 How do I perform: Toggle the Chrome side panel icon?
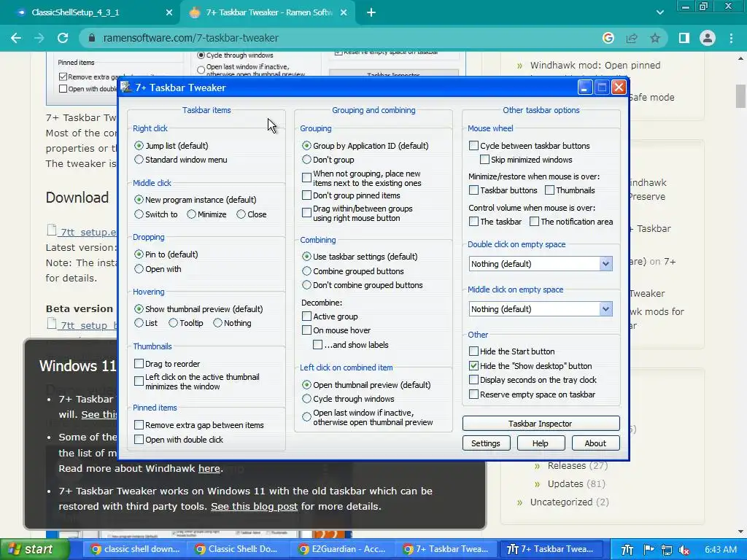click(684, 38)
